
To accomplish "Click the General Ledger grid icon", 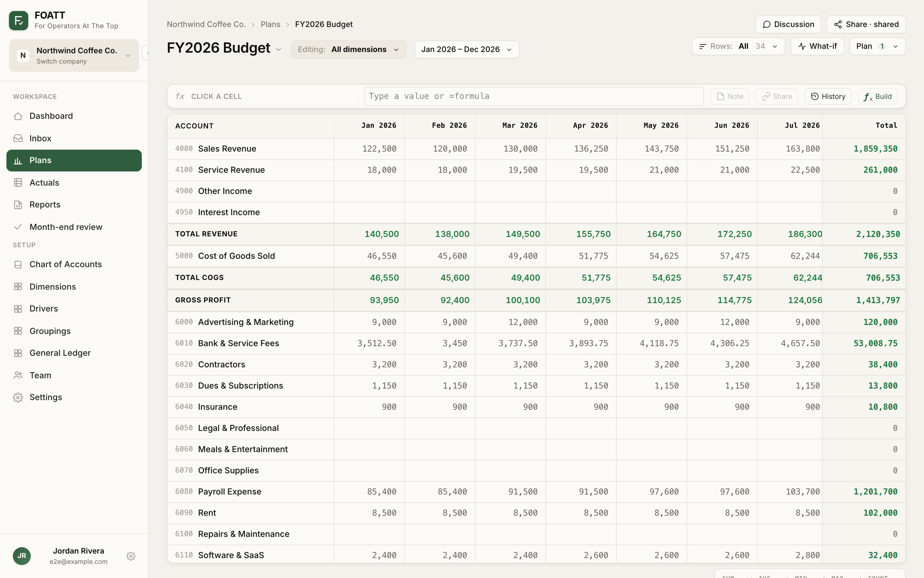I will [x=18, y=353].
